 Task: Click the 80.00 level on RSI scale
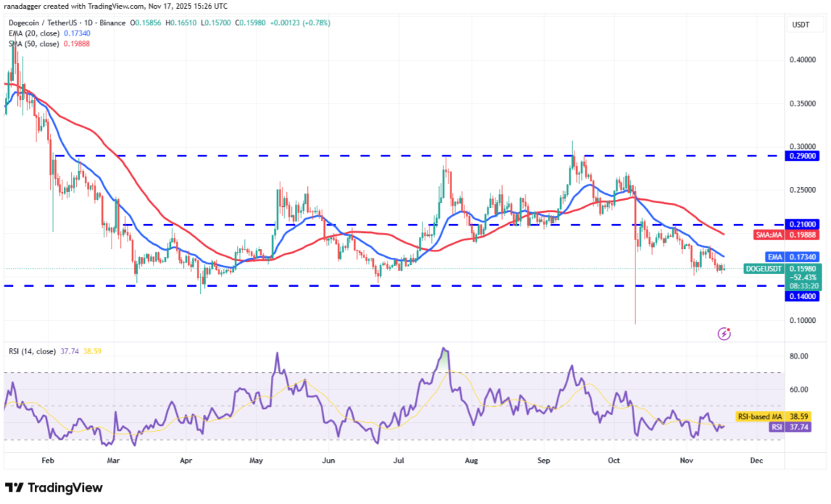tap(801, 356)
